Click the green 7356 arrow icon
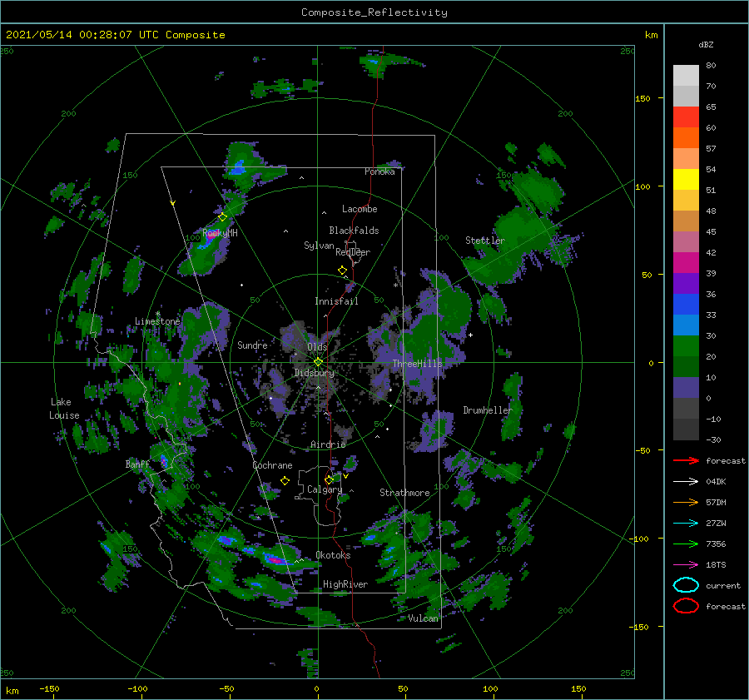The width and height of the screenshot is (749, 700). [x=686, y=544]
